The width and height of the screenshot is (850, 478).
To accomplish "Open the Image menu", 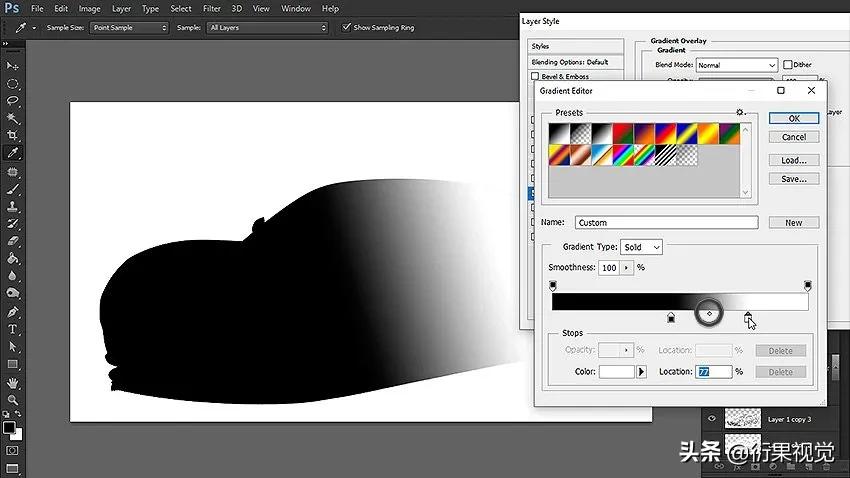I will (89, 9).
